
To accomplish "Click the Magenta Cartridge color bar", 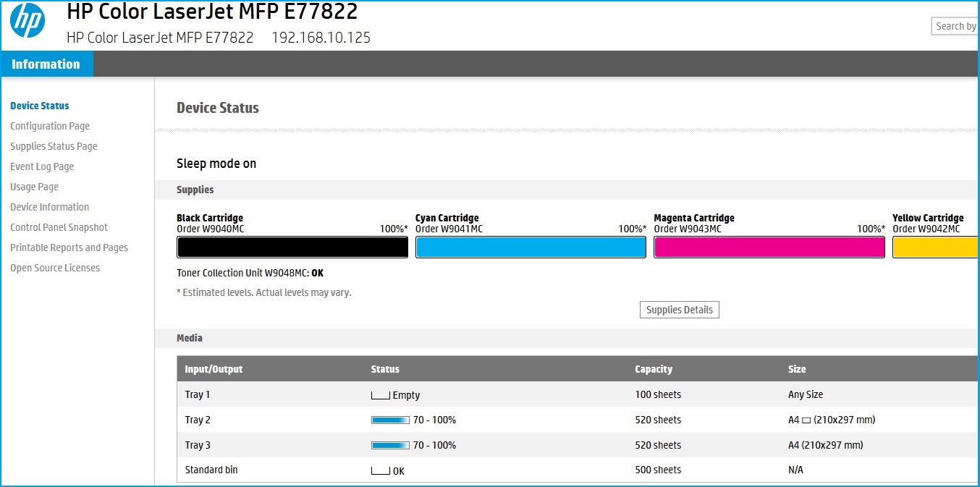I will point(769,247).
